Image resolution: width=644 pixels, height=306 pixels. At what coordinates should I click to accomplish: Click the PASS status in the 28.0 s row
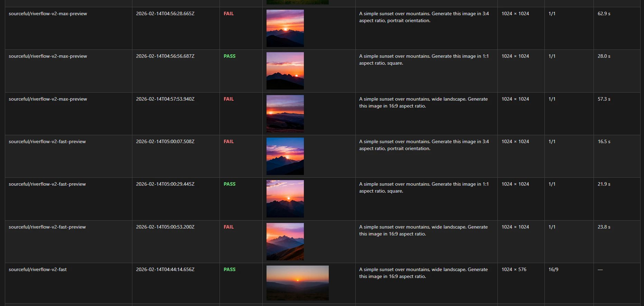coord(230,56)
